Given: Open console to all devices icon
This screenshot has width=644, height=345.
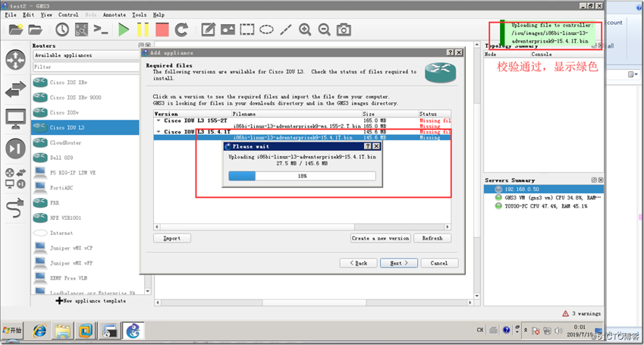Looking at the screenshot, I should pyautogui.click(x=101, y=30).
